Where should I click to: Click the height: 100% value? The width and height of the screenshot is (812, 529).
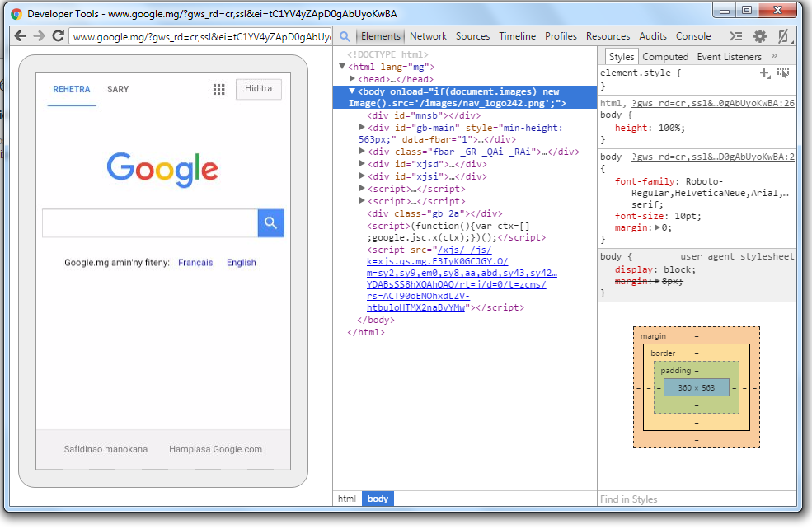coord(671,128)
